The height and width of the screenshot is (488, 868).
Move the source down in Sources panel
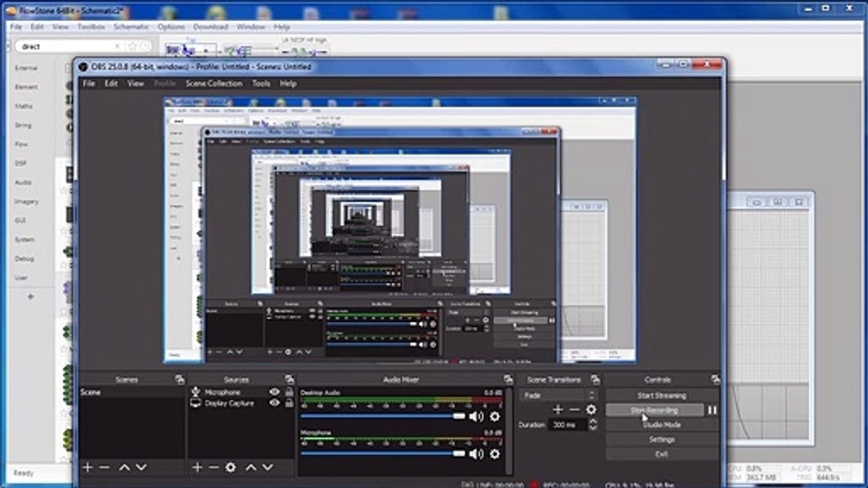(x=267, y=467)
